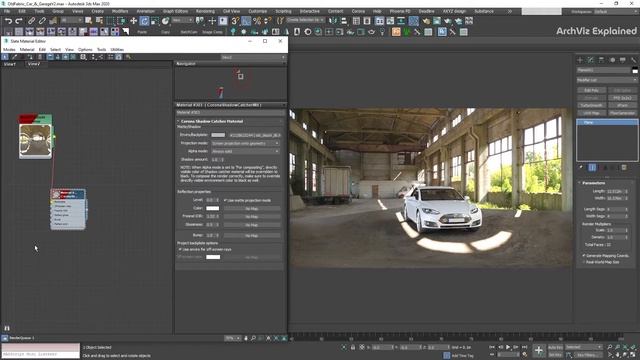Click the green plant icon in lower toolbar
This screenshot has width=640, height=360.
[x=407, y=32]
